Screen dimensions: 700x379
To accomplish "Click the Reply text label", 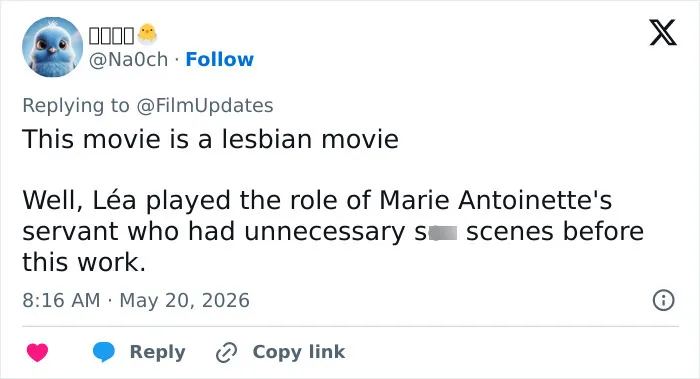I will click(x=157, y=352).
